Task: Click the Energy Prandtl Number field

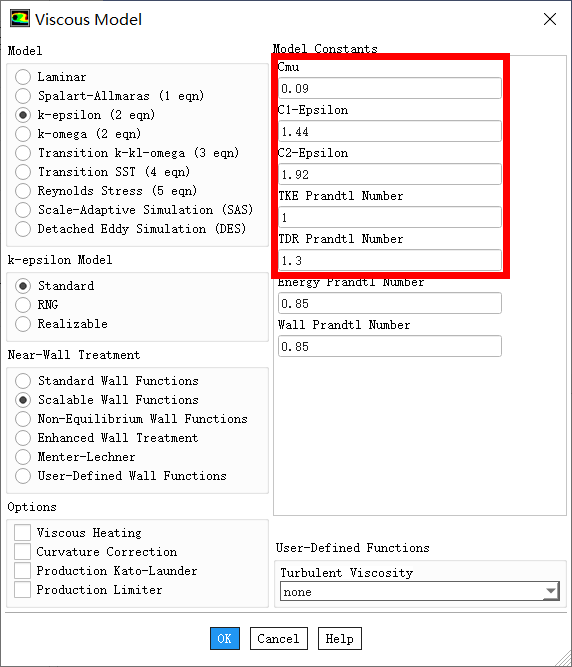Action: pos(390,303)
